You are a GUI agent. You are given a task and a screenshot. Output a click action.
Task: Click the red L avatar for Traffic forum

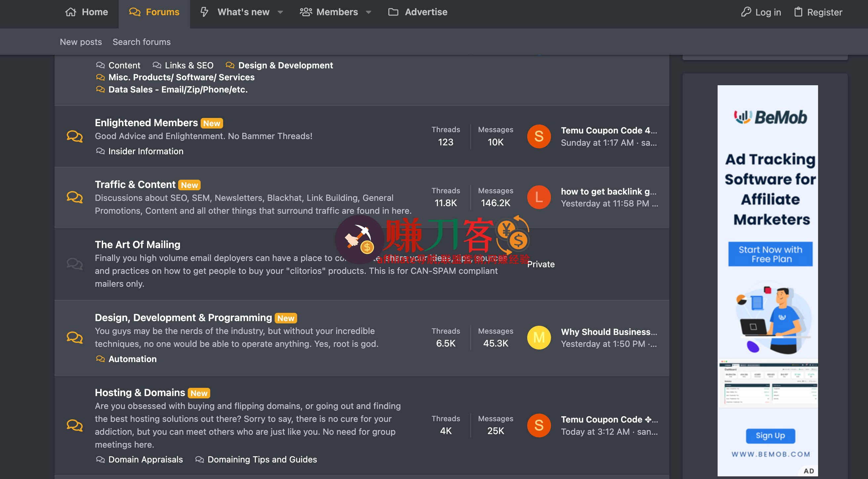pyautogui.click(x=538, y=197)
